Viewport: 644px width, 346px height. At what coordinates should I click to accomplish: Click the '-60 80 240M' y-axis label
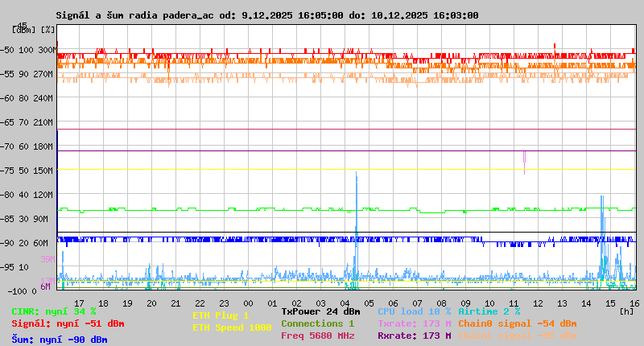coord(27,98)
